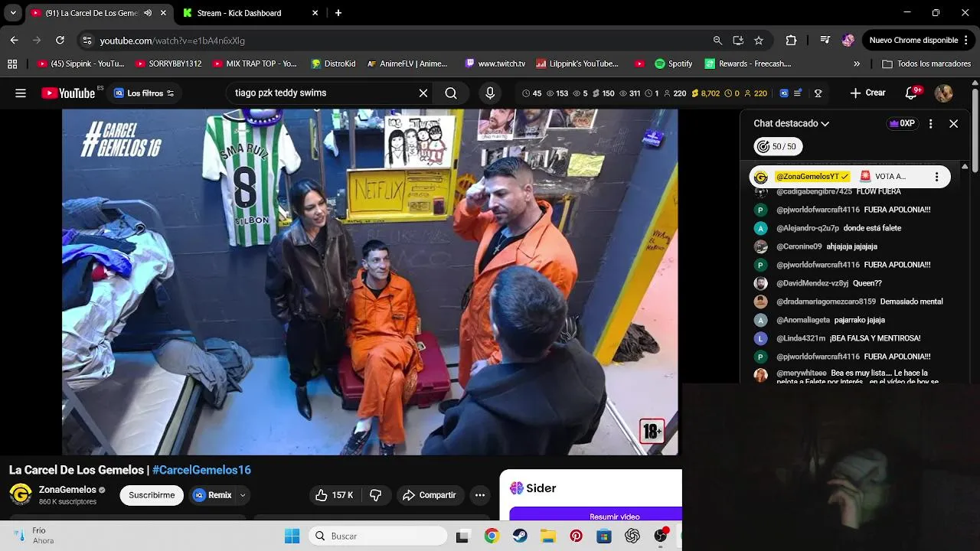The height and width of the screenshot is (551, 980).
Task: Open the ZonaGemelos channel avatar
Action: point(21,494)
